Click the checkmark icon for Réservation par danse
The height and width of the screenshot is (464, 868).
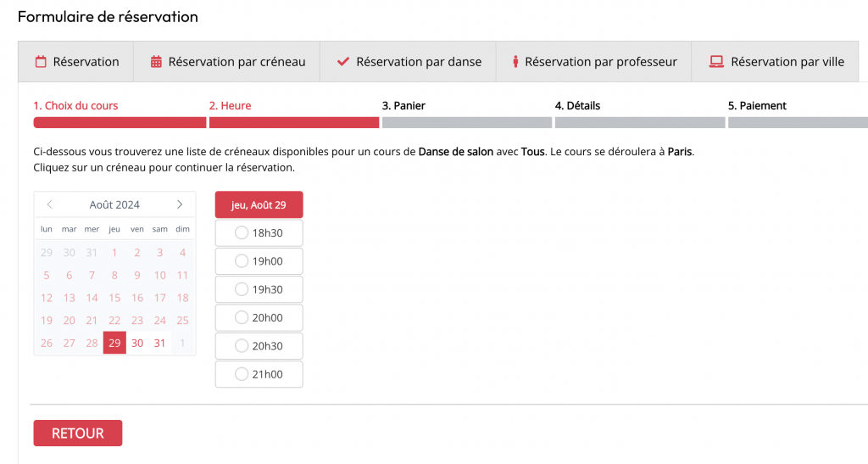(x=343, y=62)
